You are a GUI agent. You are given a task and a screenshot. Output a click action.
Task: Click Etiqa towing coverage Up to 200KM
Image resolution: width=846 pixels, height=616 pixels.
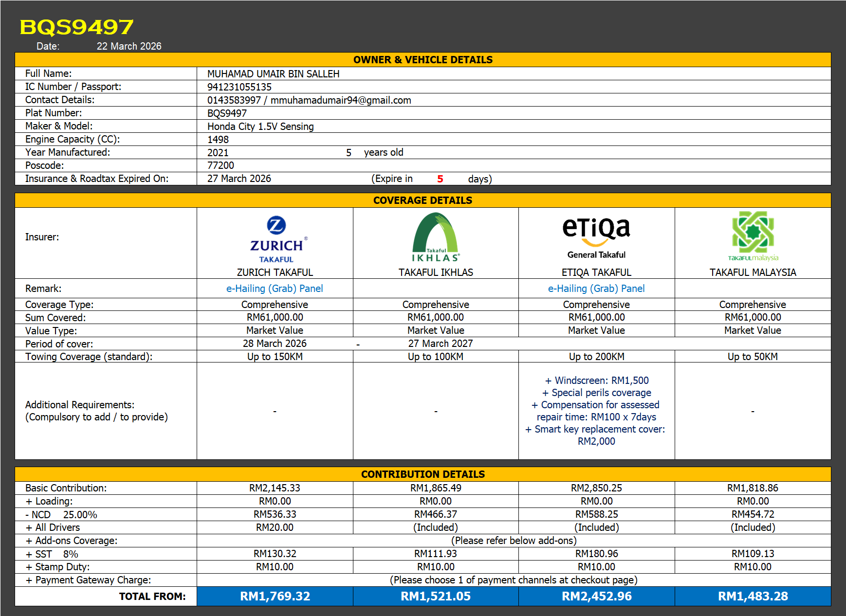coord(596,357)
